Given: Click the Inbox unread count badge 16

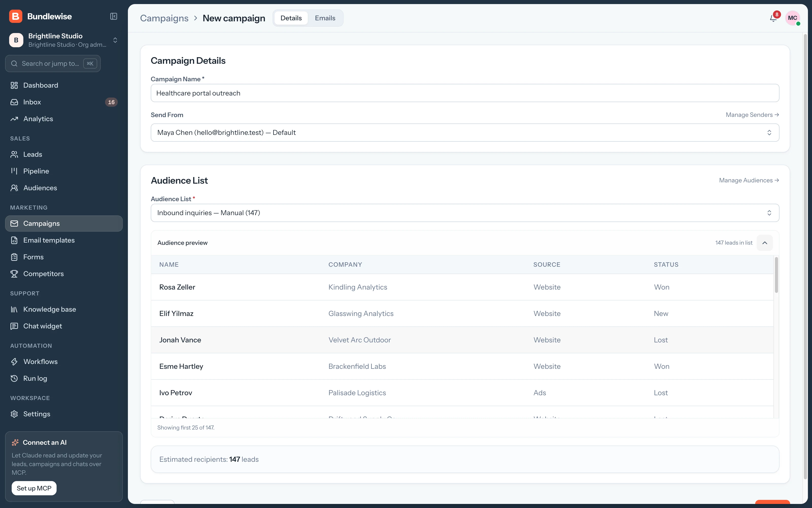Looking at the screenshot, I should (x=111, y=102).
